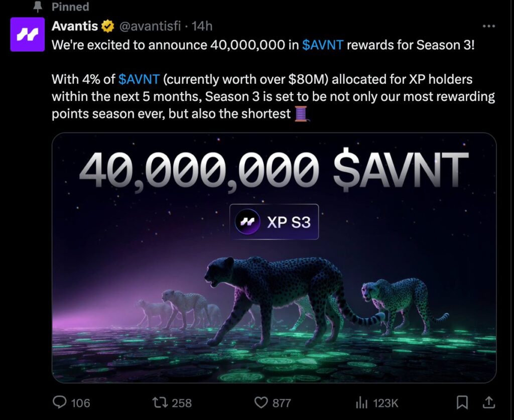514x420 pixels.
Task: Open the tweet via the 14h timestamp
Action: pos(202,26)
